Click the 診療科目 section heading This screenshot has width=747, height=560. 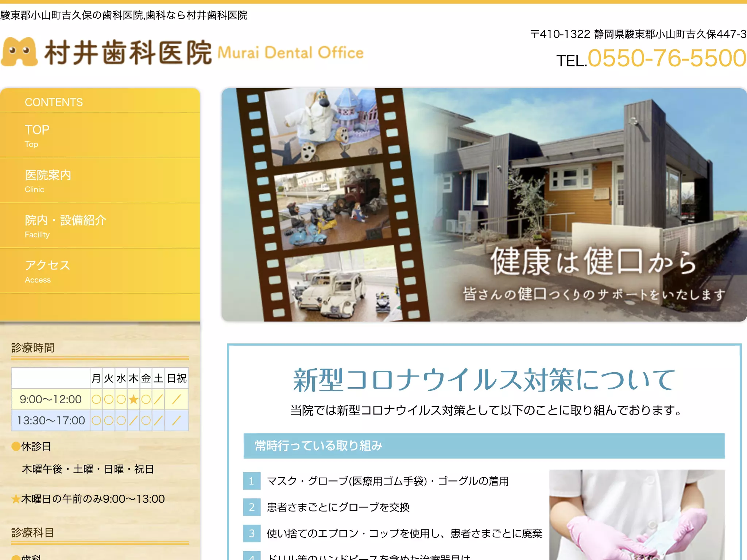(x=33, y=532)
